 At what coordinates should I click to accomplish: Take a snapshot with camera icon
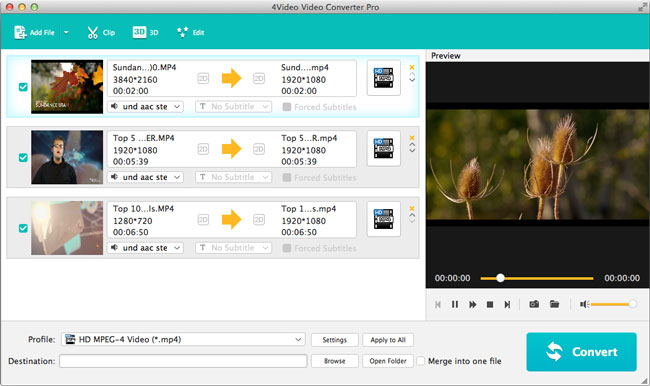coord(534,304)
